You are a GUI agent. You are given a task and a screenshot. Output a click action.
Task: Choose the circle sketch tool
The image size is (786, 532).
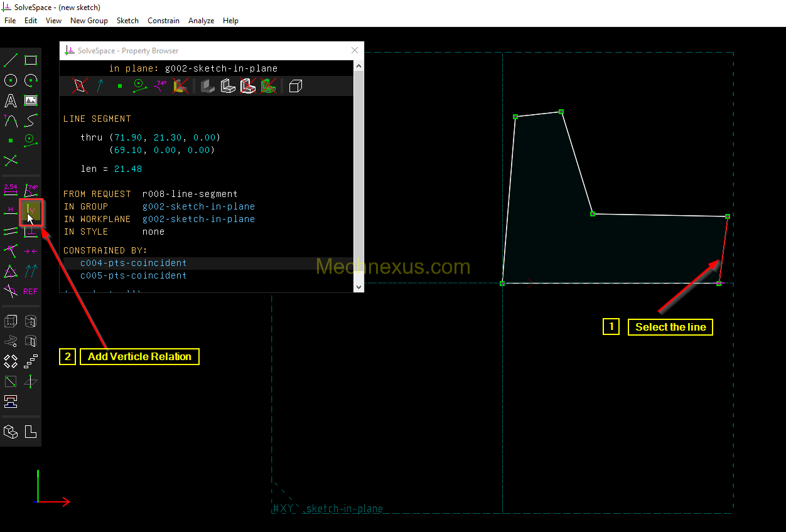tap(11, 80)
